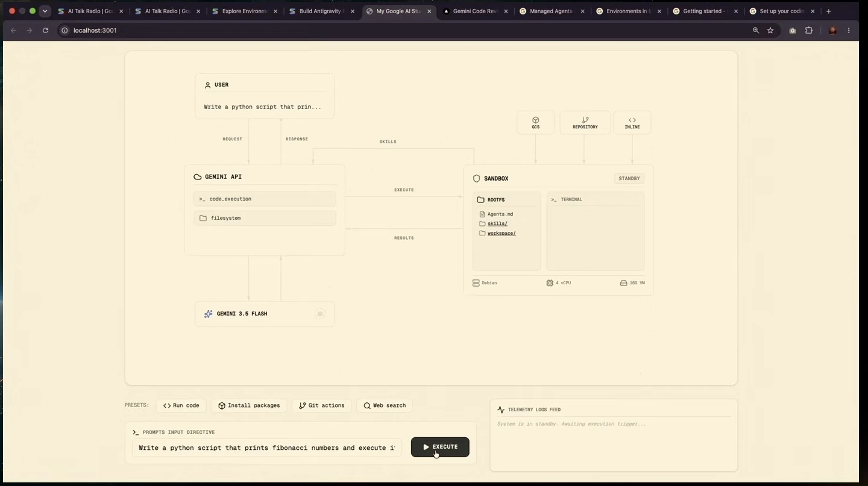
Task: Choose the Git actions preset
Action: point(321,405)
